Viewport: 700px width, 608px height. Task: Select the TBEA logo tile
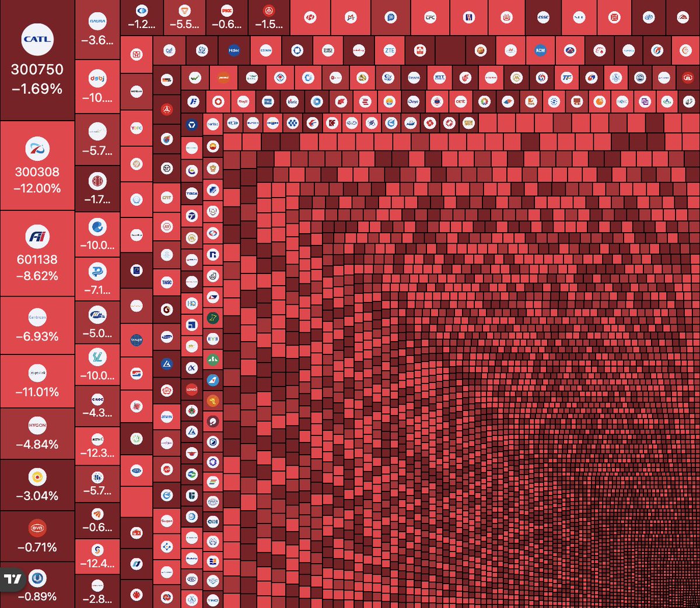[192, 193]
